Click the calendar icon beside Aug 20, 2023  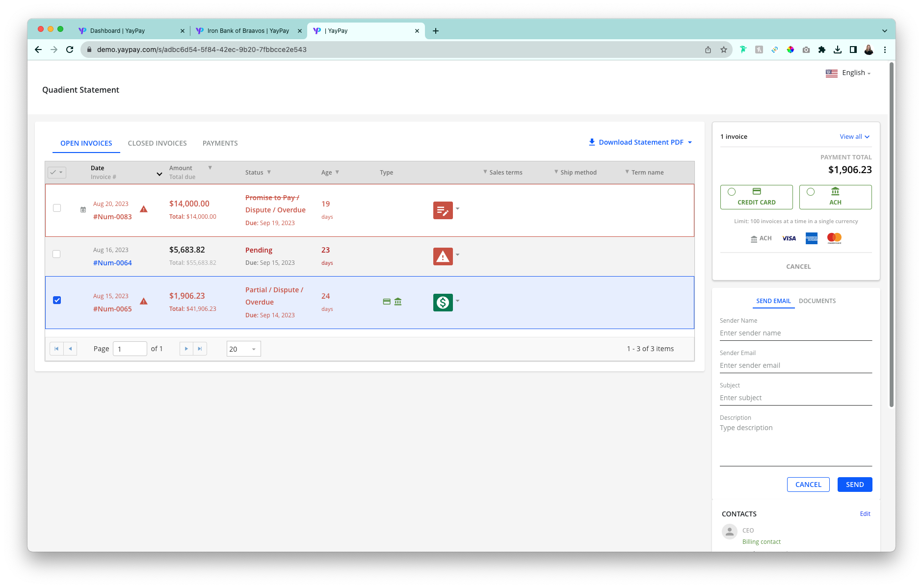tap(82, 209)
